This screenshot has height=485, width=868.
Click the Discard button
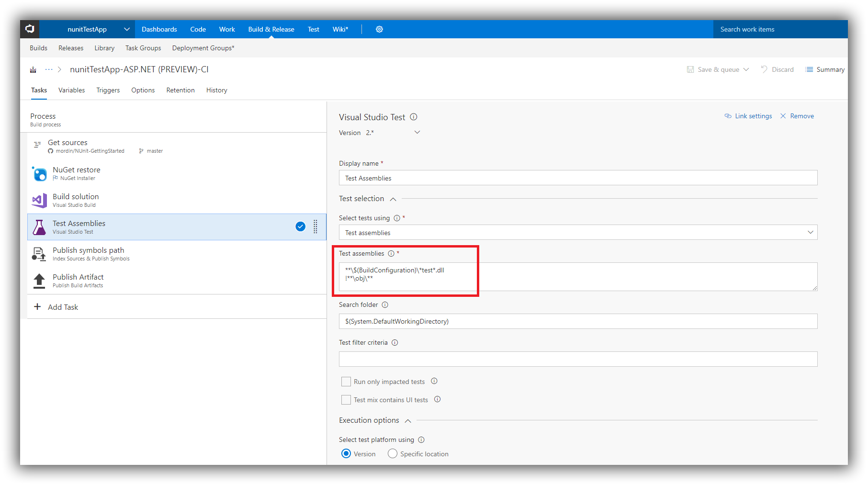pos(778,69)
